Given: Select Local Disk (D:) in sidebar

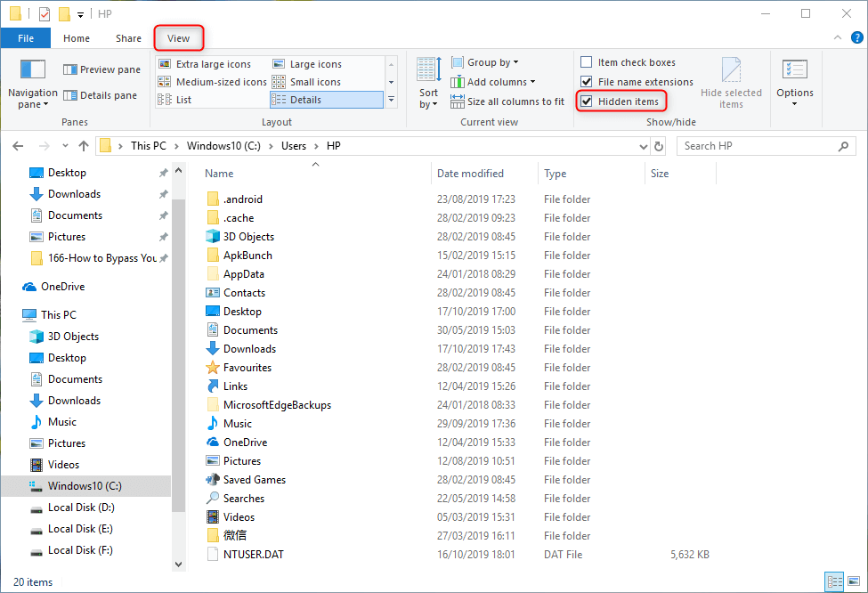Looking at the screenshot, I should point(72,508).
